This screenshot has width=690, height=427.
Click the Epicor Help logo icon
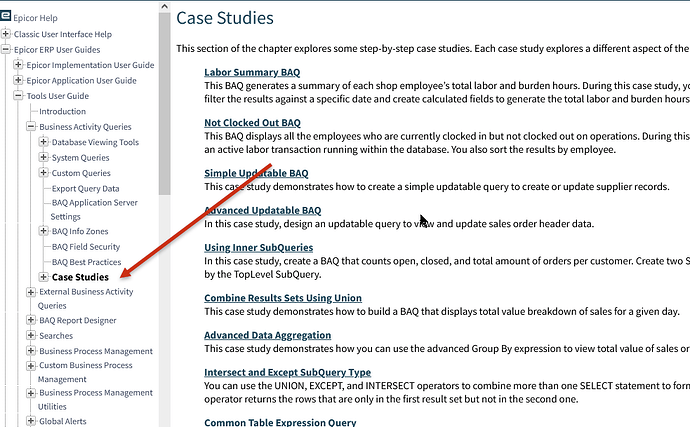tap(5, 16)
